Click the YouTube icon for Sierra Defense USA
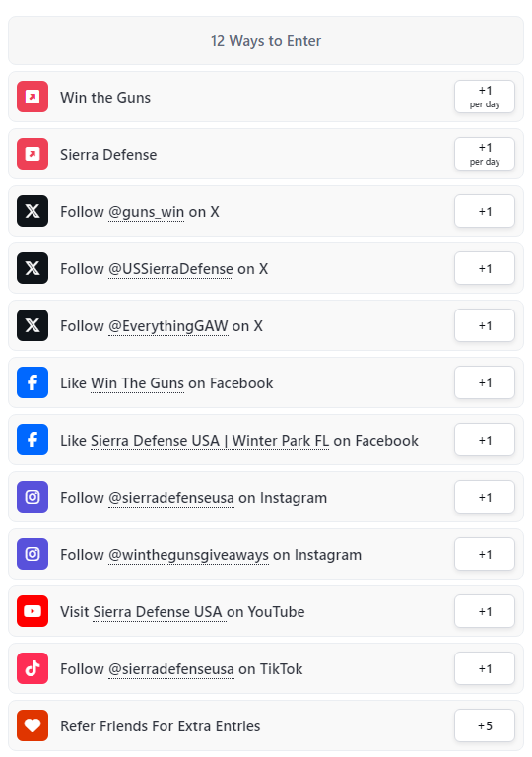Screen dimensions: 532x757 pyautogui.click(x=33, y=611)
